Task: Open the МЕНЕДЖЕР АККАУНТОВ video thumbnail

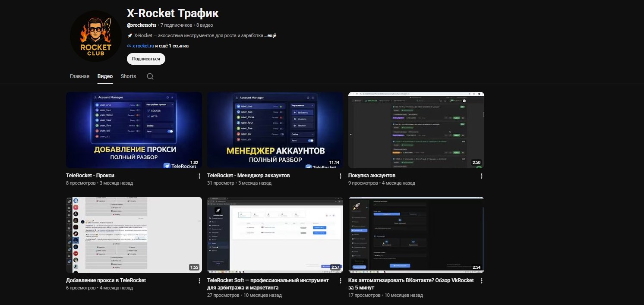Action: tap(275, 130)
